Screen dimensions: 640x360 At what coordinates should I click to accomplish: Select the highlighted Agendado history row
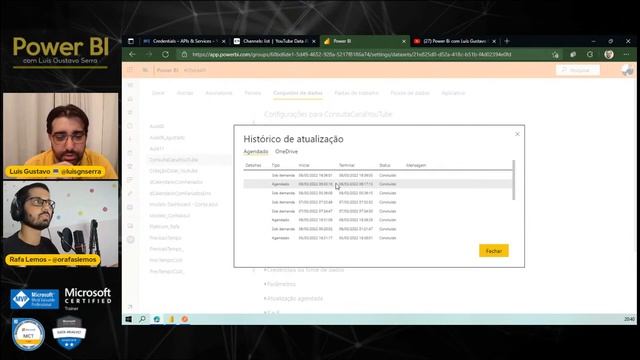point(378,184)
